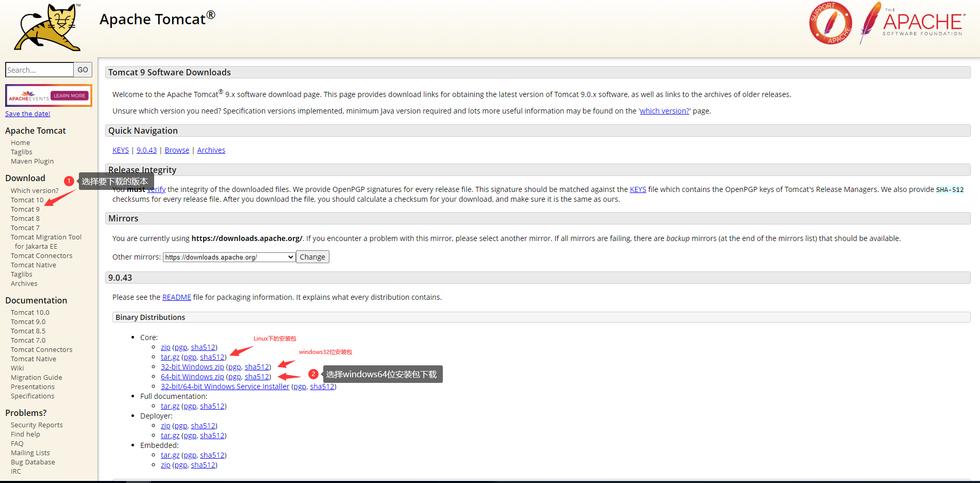Download 64-bit Windows zip
980x483 pixels.
tap(192, 377)
